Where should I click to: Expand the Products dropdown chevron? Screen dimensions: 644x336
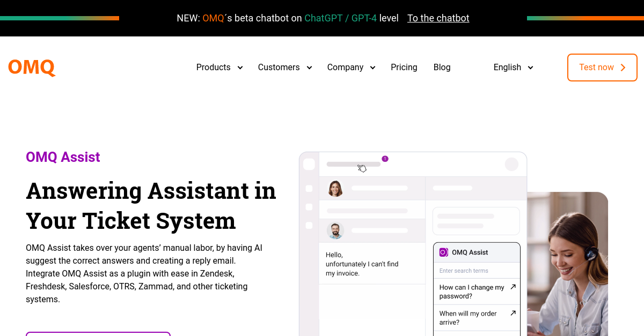point(240,68)
